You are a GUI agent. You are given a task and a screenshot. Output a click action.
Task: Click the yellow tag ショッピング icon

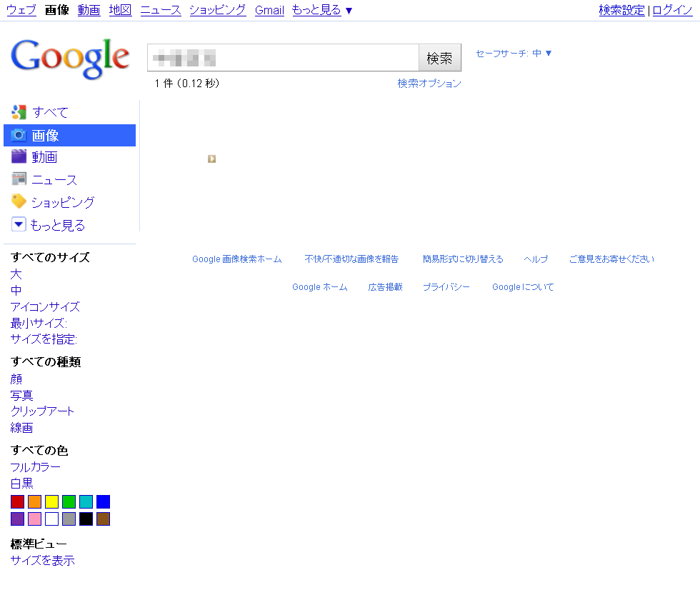tap(19, 201)
